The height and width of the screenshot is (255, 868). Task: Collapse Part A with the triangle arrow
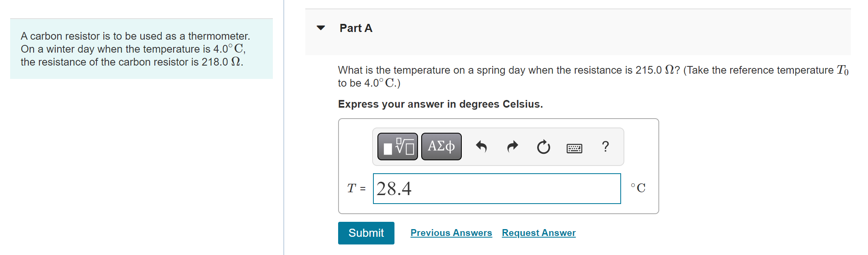321,28
